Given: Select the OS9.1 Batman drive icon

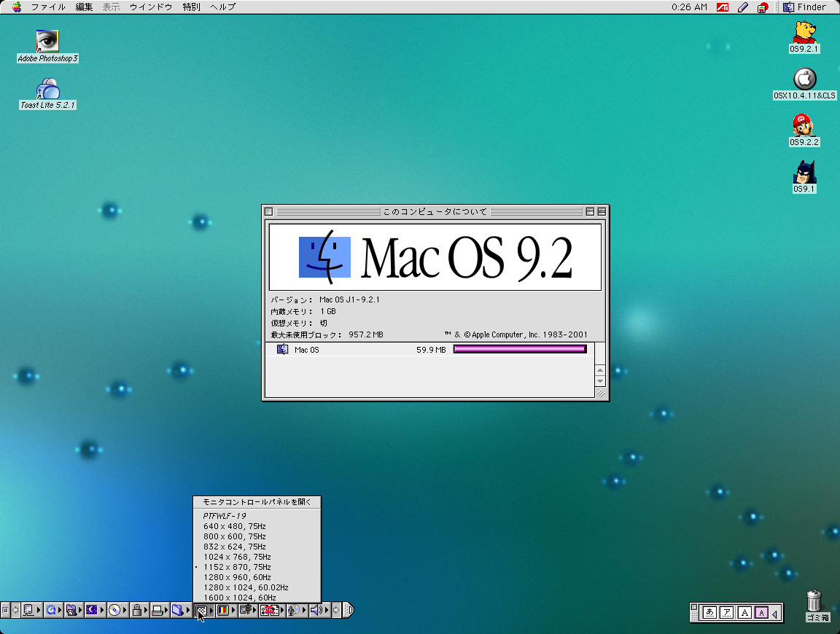Looking at the screenshot, I should tap(804, 173).
